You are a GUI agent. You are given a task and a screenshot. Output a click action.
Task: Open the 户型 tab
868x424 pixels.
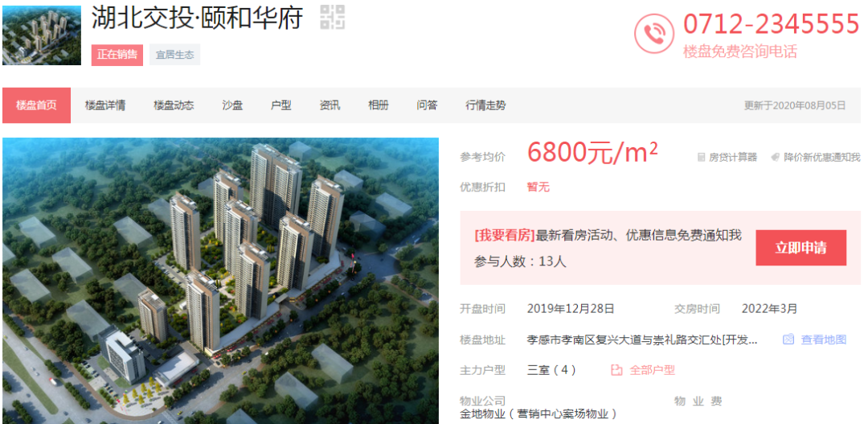tap(281, 105)
